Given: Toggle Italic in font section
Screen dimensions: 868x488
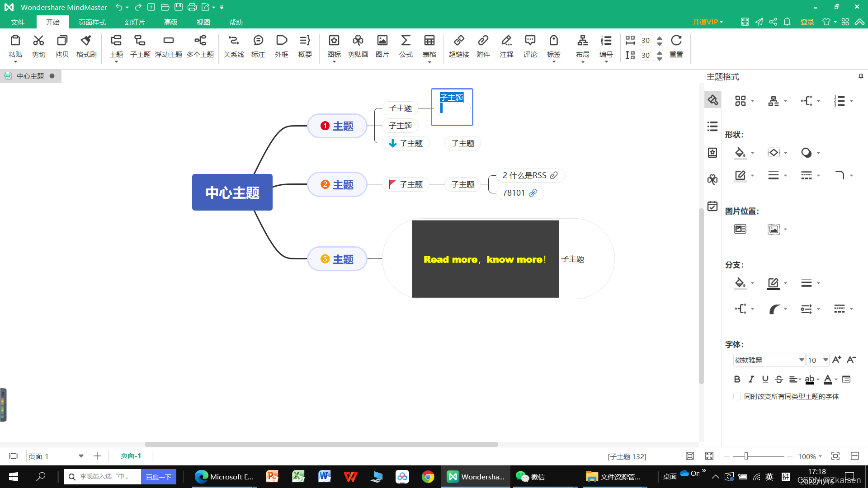Looking at the screenshot, I should pos(751,379).
